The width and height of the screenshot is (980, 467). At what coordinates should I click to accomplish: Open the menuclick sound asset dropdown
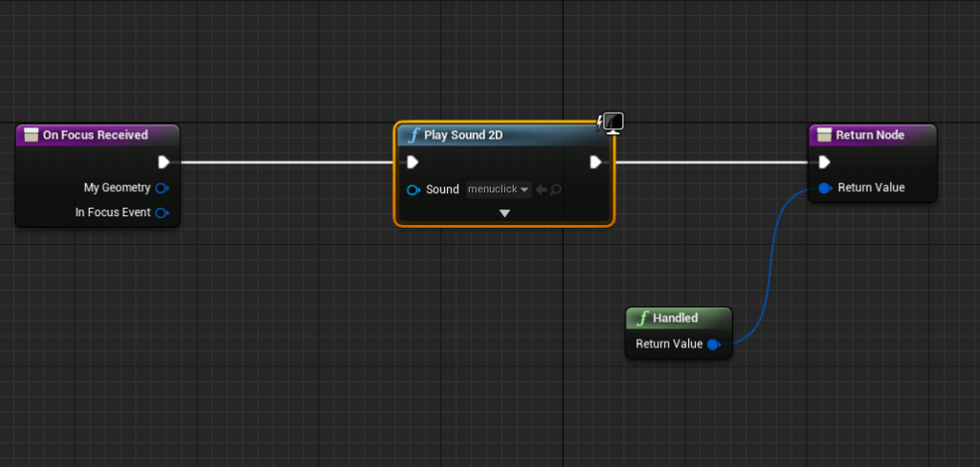coord(498,189)
